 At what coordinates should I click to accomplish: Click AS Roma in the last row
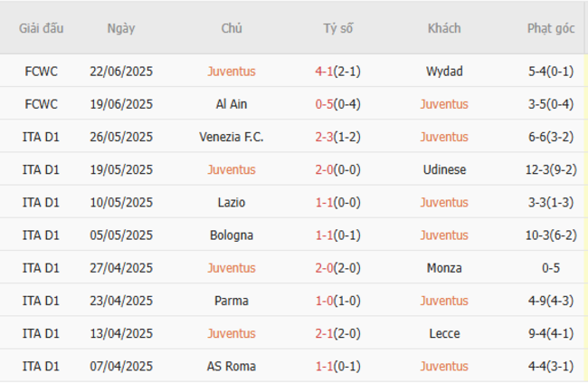coord(232,366)
